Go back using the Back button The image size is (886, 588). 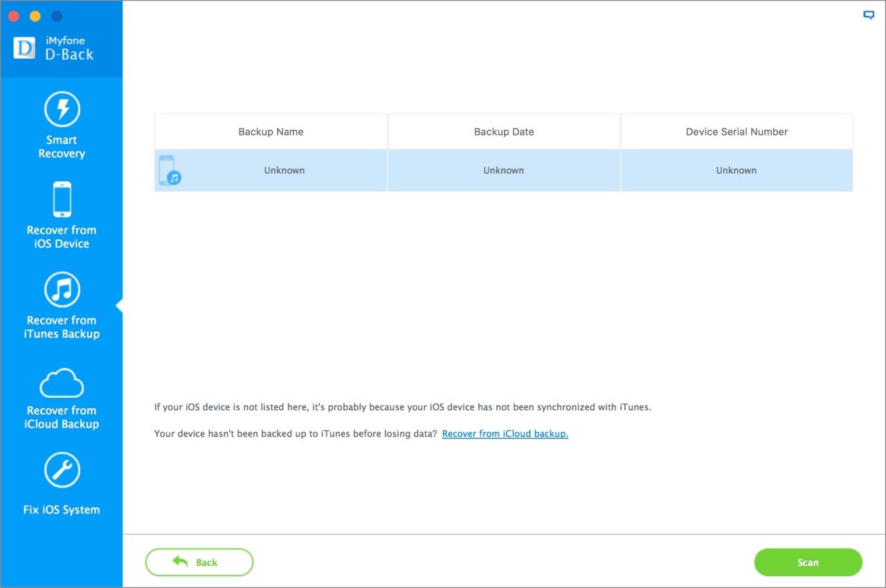pyautogui.click(x=199, y=562)
